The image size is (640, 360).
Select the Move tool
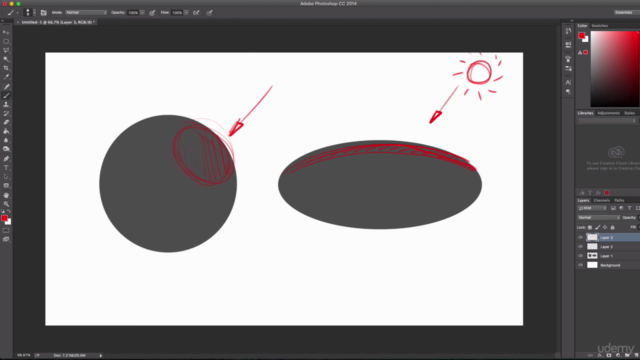coord(6,32)
